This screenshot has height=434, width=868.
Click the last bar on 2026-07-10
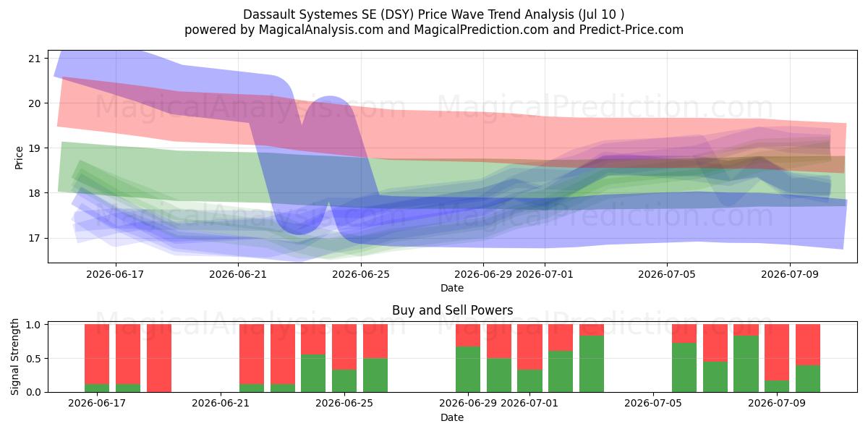tap(808, 358)
